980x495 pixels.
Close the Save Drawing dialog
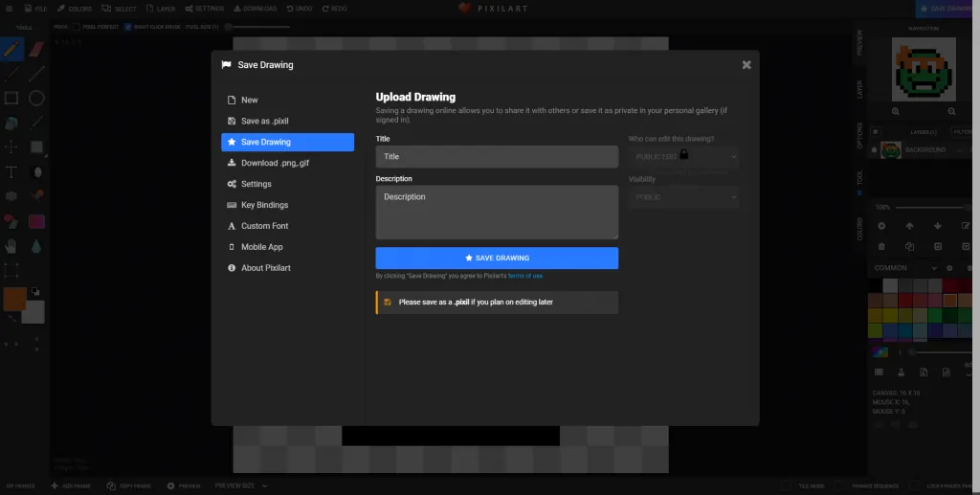click(746, 65)
